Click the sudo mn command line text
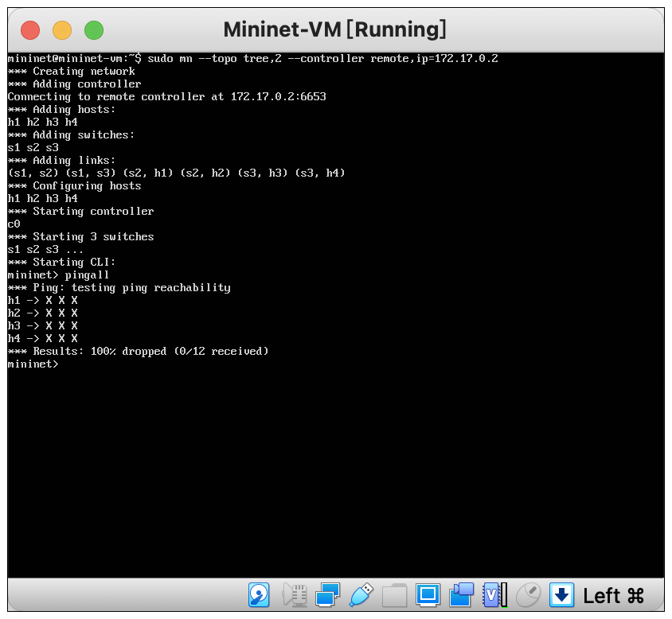 [322, 58]
